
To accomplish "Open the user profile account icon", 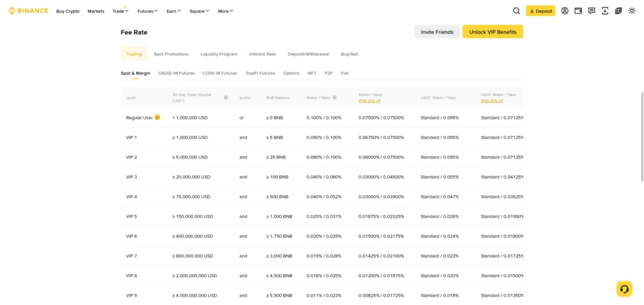I will click(565, 11).
